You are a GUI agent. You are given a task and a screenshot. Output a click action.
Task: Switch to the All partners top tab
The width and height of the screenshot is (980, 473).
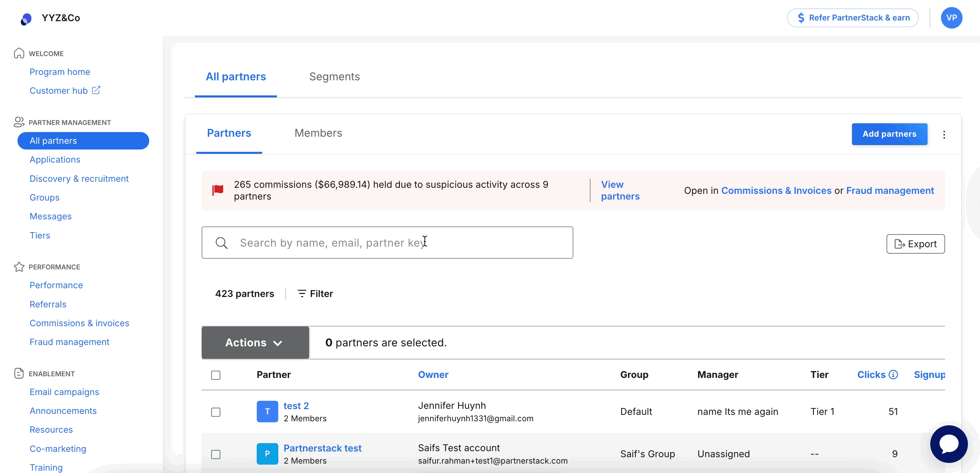coord(236,77)
